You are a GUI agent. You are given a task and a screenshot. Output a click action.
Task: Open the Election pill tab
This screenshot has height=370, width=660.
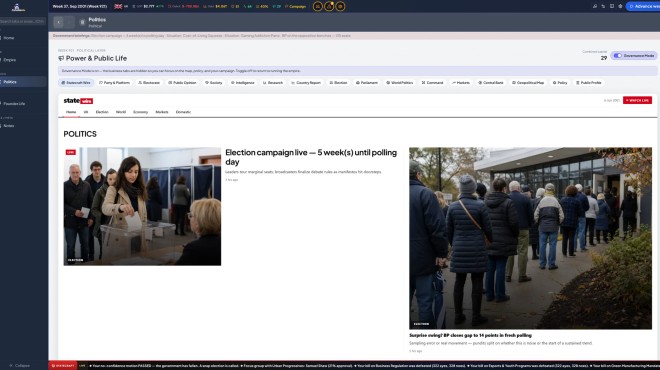click(338, 83)
